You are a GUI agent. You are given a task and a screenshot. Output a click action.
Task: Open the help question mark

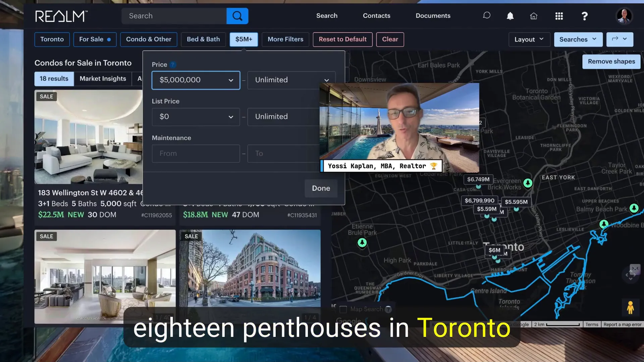coord(584,16)
